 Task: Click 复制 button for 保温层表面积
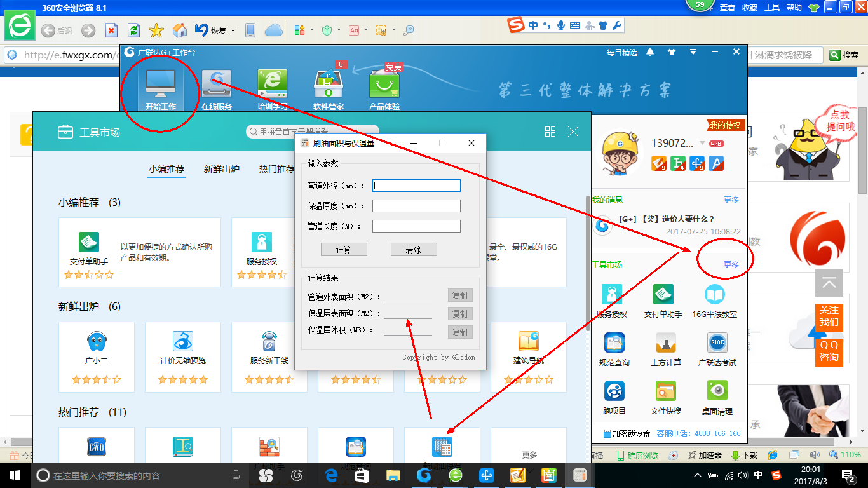tap(460, 314)
